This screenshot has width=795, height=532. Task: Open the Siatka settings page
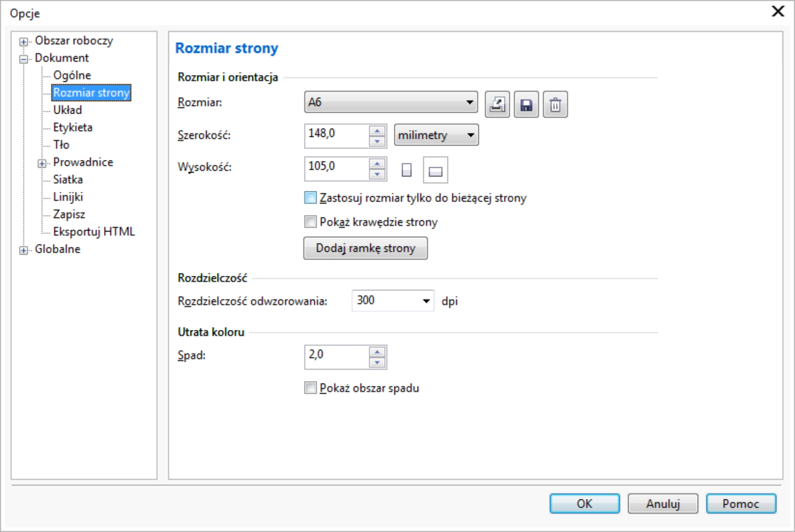68,180
